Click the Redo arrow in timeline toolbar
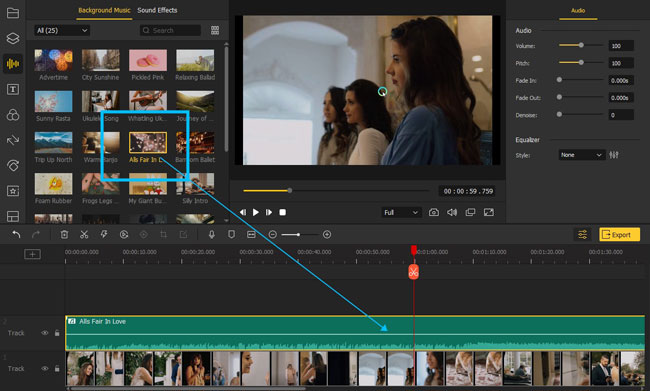This screenshot has width=650, height=391. [36, 235]
